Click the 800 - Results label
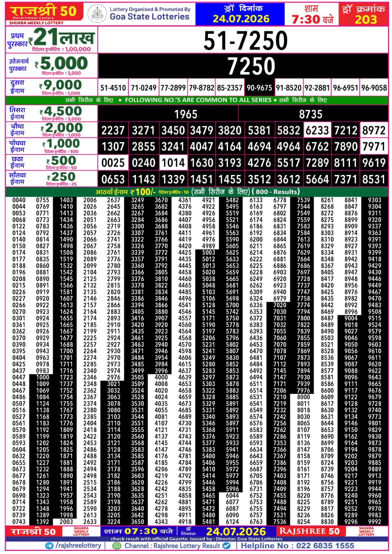The width and height of the screenshot is (392, 554). click(276, 192)
